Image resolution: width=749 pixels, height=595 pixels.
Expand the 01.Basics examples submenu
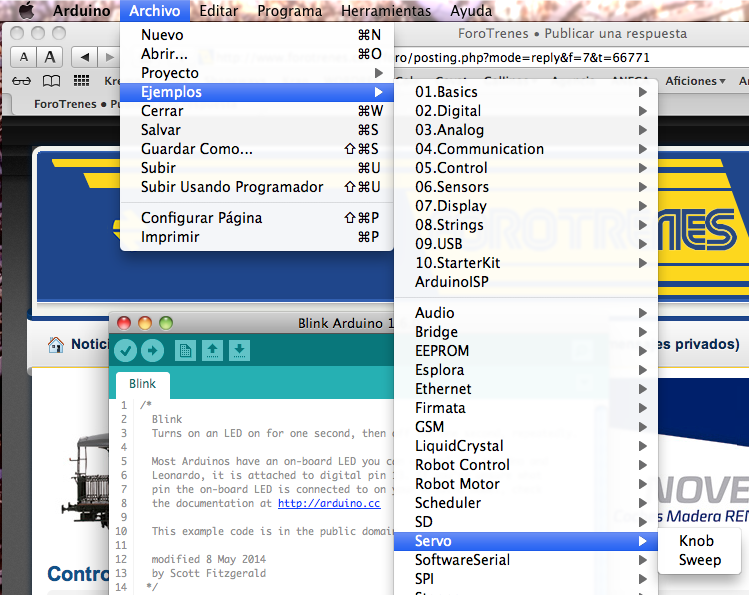(526, 92)
